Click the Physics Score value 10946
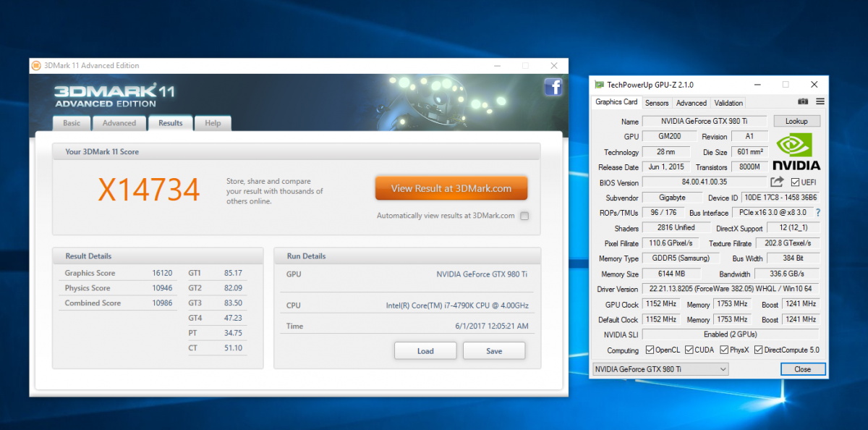The height and width of the screenshot is (430, 868). (162, 288)
